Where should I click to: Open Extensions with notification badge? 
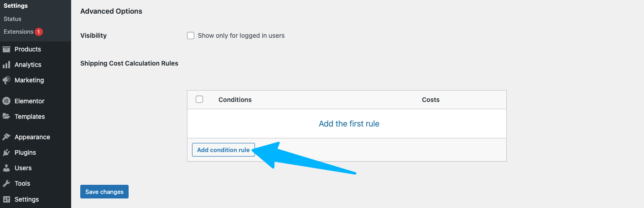23,31
